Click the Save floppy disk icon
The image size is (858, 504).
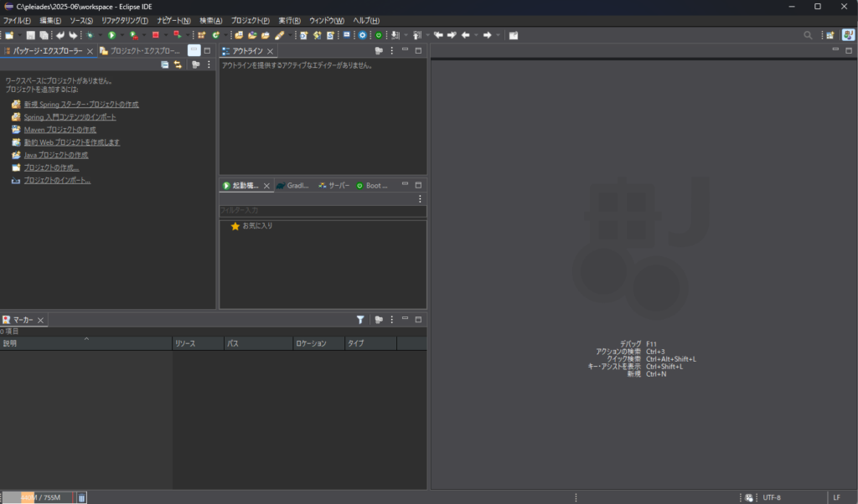(31, 35)
